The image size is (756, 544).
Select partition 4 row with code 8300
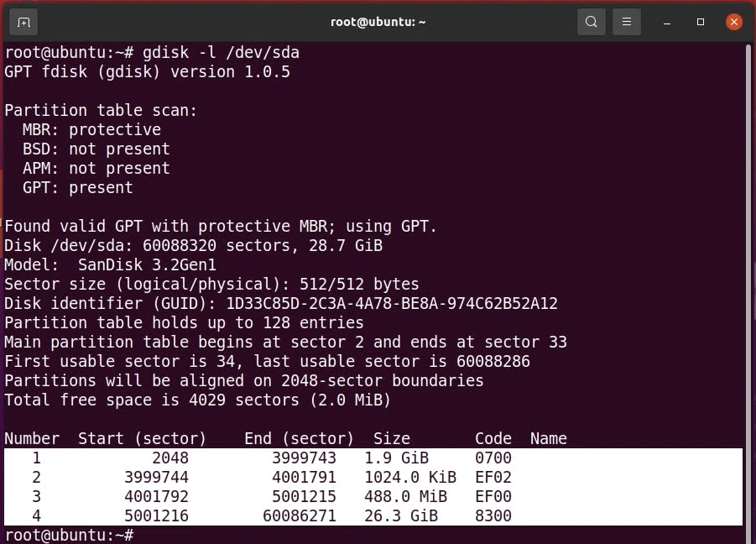373,515
